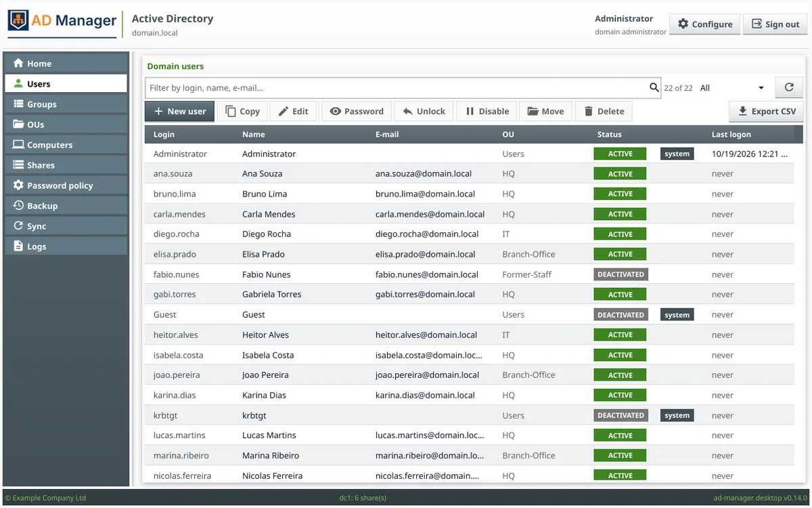Viewport: 812px width, 508px height.
Task: Click the Domain users heading
Action: tap(175, 66)
